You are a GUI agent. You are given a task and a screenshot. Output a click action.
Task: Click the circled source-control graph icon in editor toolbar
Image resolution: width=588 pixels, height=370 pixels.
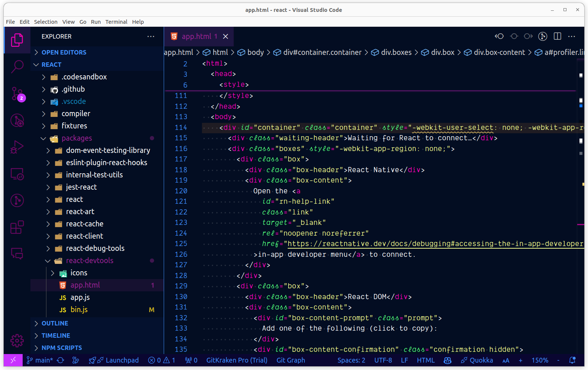(x=543, y=36)
